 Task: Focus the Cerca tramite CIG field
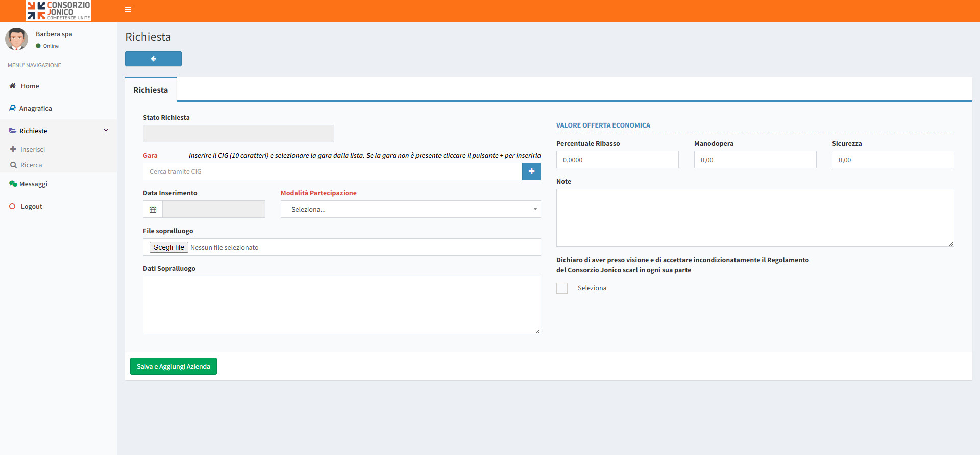pos(332,171)
